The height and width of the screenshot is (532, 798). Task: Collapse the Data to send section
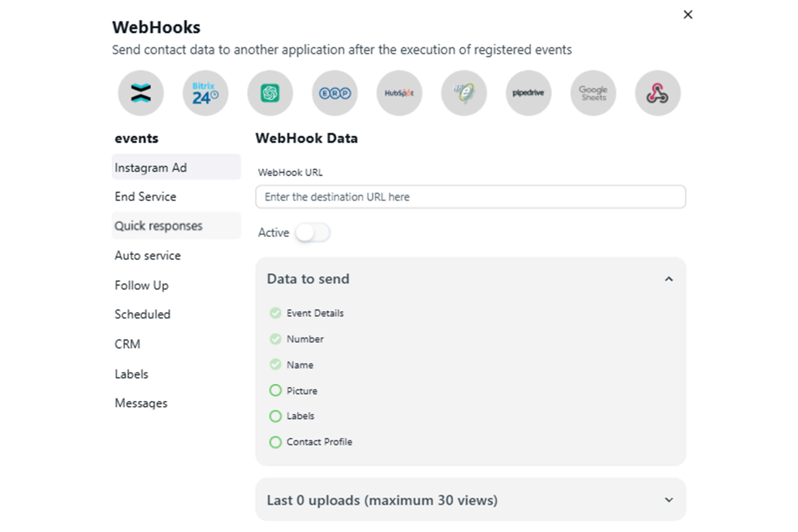[669, 279]
